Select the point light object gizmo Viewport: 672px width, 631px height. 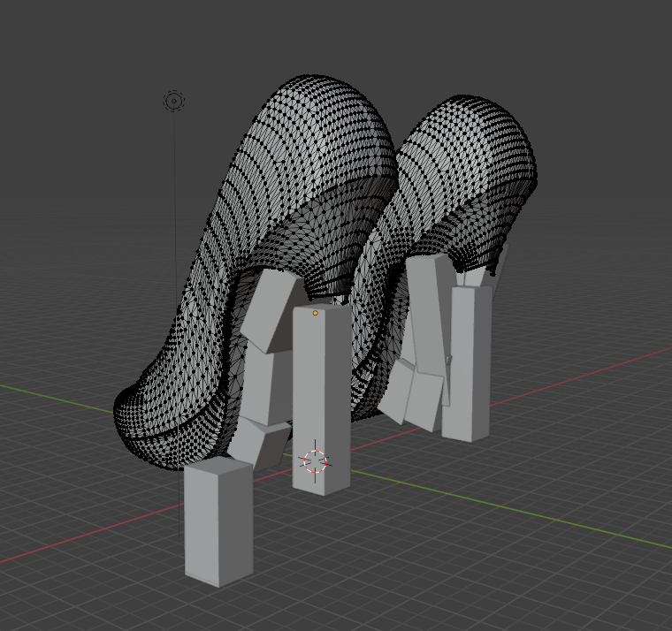click(174, 102)
